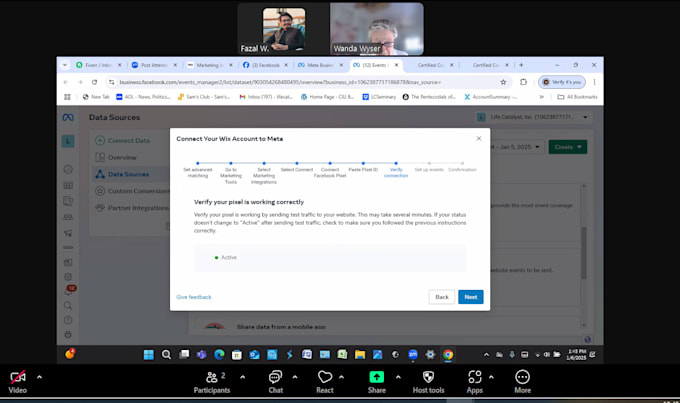The height and width of the screenshot is (403, 680).
Task: Expand the Apps options arrow
Action: (491, 377)
